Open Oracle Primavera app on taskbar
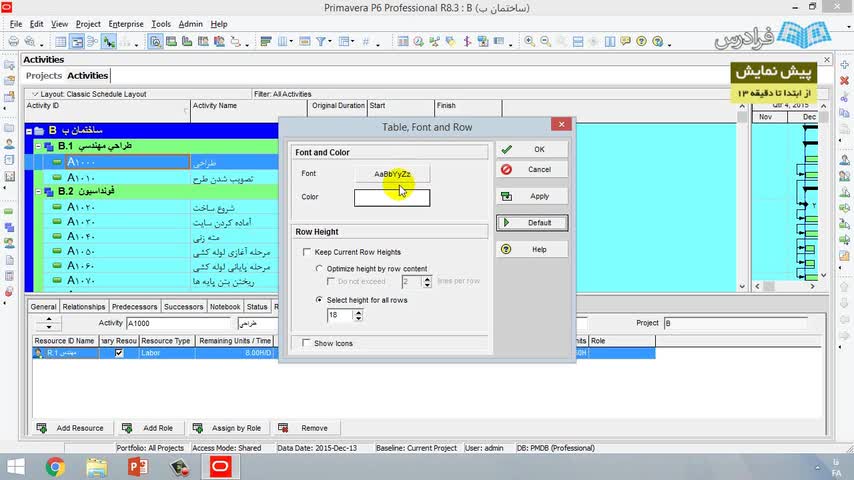Image resolution: width=854 pixels, height=480 pixels. (221, 467)
